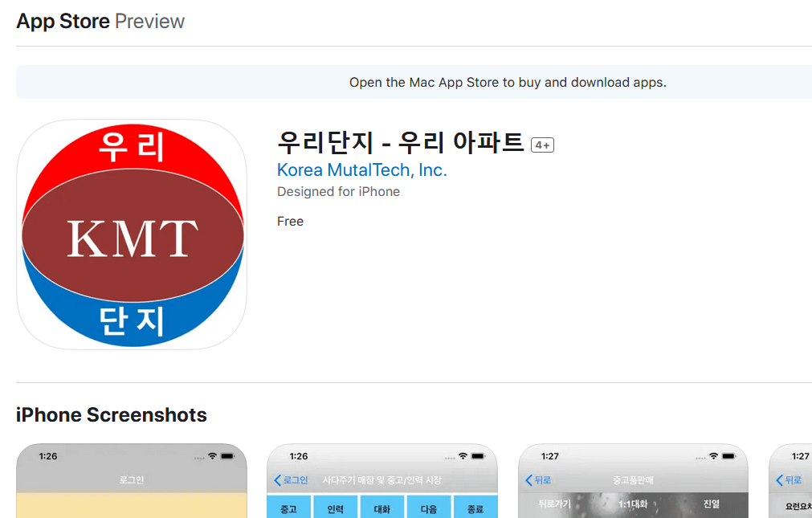The image size is (812, 518).
Task: Click the Preview label in header
Action: pos(149,21)
